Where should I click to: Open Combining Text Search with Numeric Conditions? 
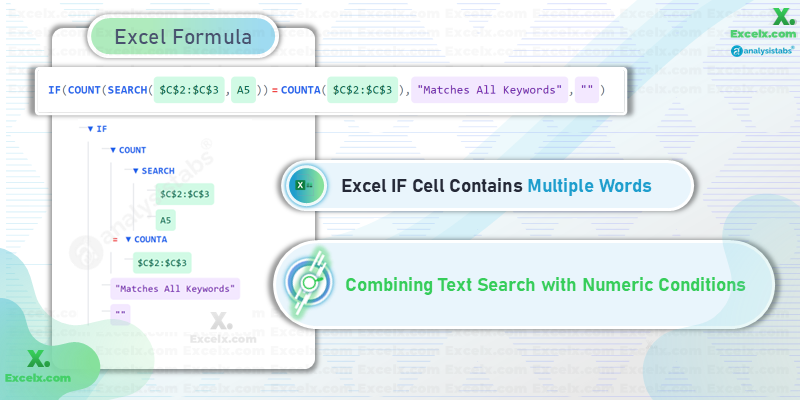coord(524,284)
